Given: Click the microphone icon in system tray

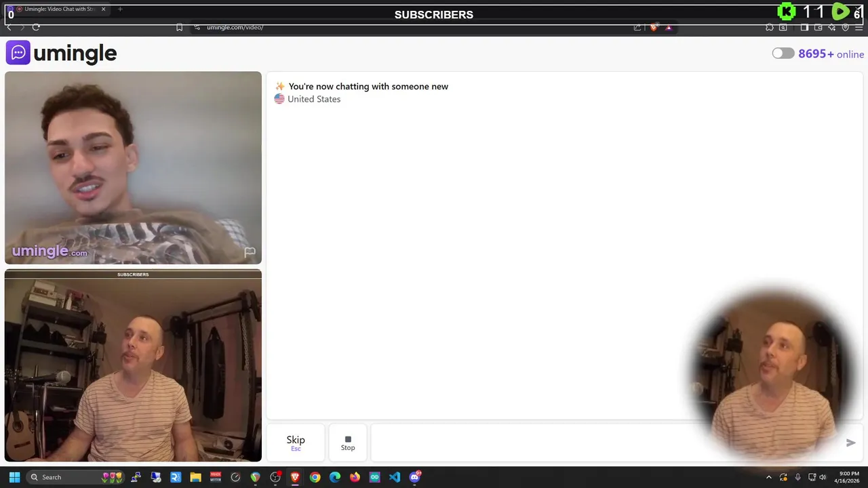Looking at the screenshot, I should (797, 477).
